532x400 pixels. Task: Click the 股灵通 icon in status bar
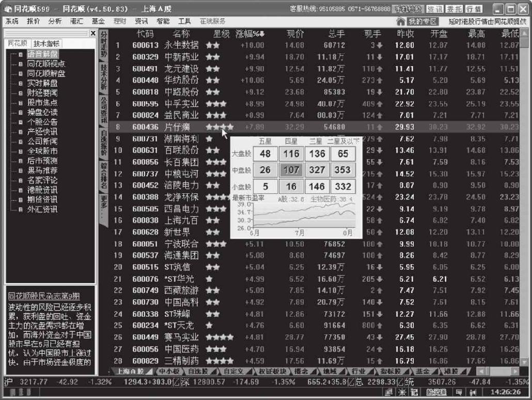(x=436, y=392)
